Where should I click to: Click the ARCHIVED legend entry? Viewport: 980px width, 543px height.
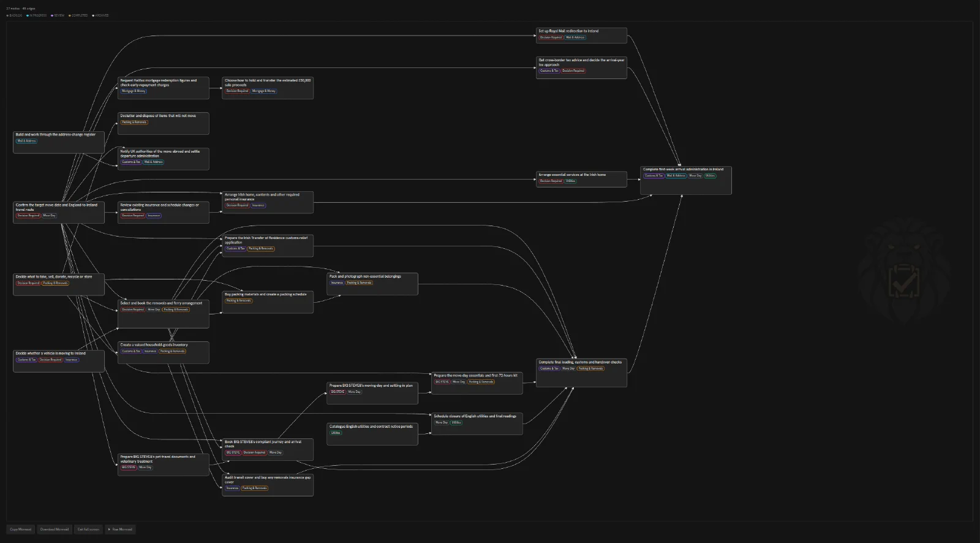click(x=100, y=15)
